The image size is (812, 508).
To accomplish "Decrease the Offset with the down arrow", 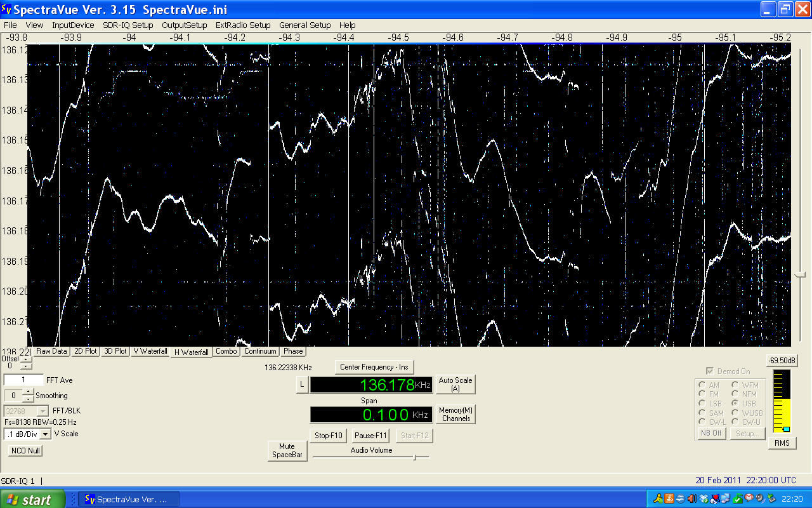I will pos(25,366).
